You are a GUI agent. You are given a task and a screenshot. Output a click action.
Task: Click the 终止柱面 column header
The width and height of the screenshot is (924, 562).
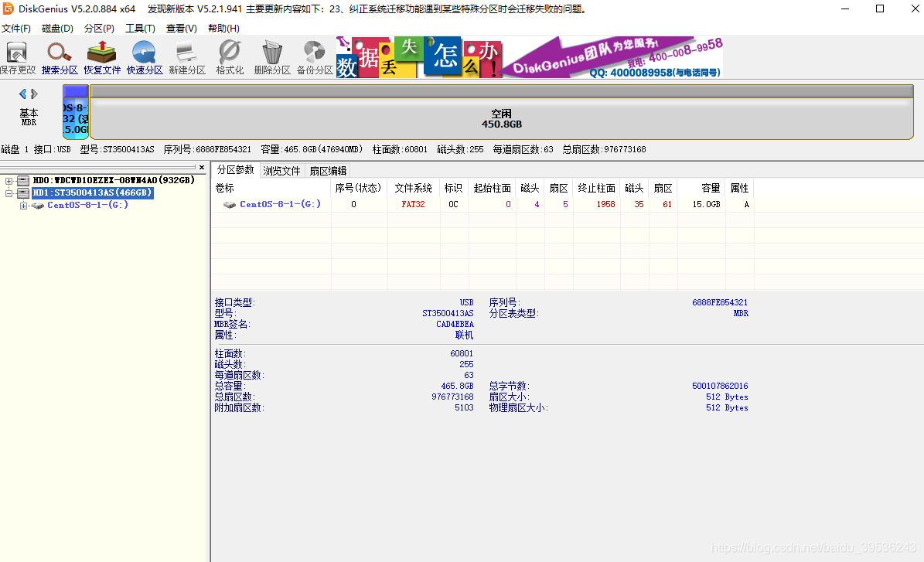597,188
